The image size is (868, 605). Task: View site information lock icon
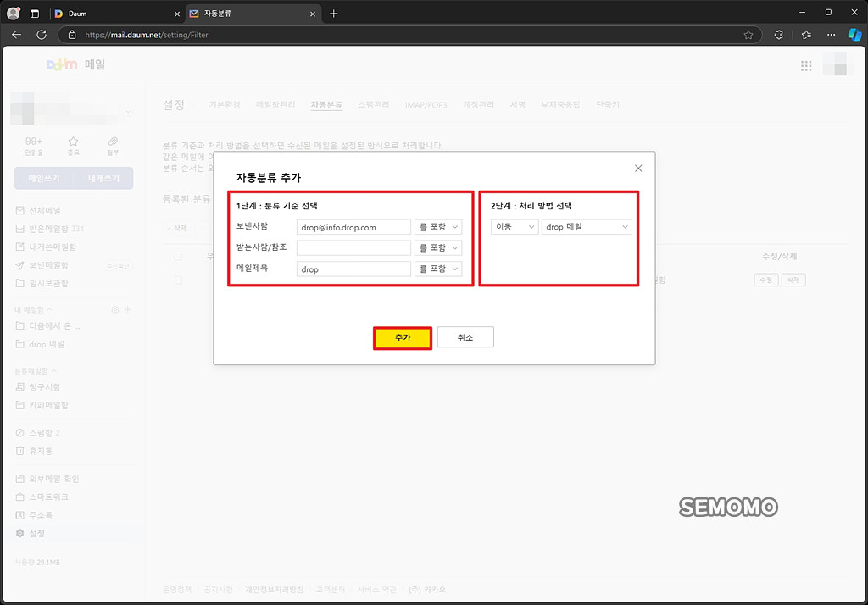click(72, 35)
